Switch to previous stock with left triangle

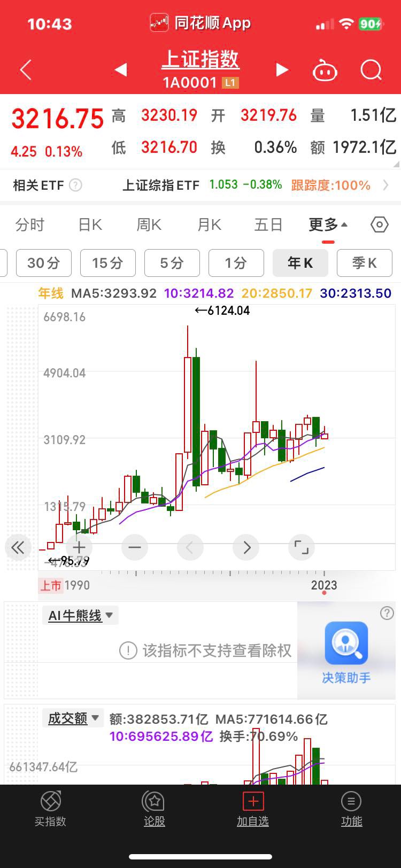click(x=121, y=69)
